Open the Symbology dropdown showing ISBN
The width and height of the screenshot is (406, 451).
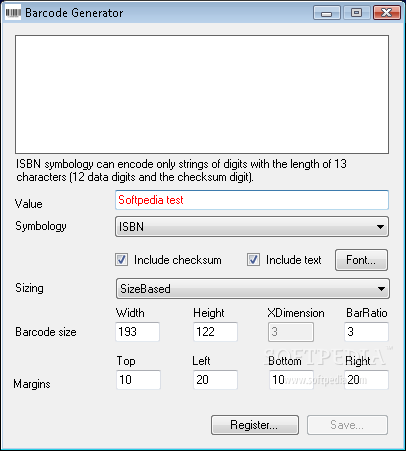(x=252, y=227)
